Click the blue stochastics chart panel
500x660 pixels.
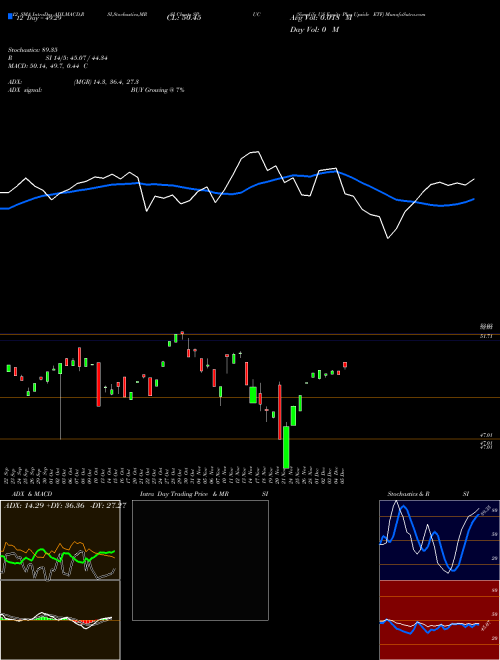coord(439,540)
